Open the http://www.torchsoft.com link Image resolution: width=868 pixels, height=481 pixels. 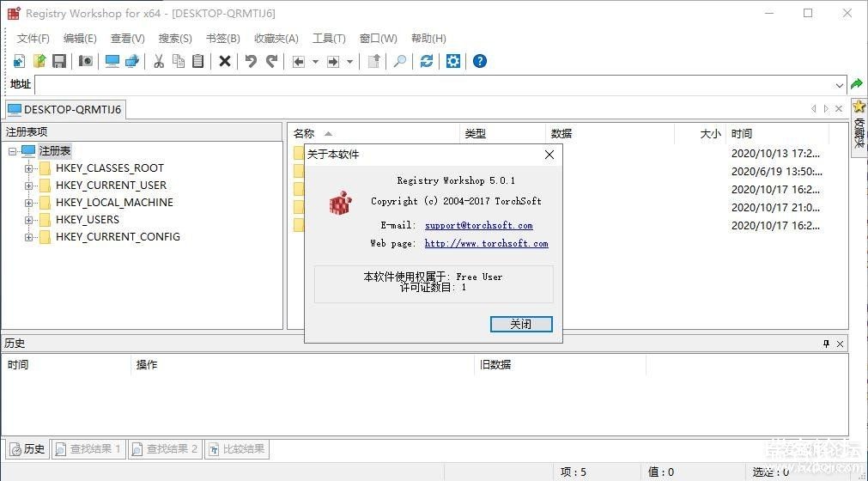(486, 244)
